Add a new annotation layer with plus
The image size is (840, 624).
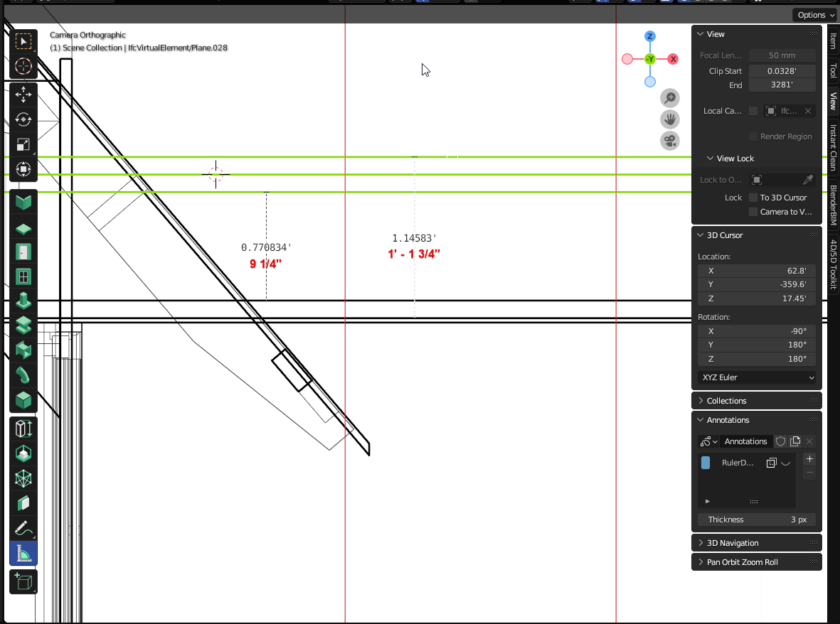[809, 459]
